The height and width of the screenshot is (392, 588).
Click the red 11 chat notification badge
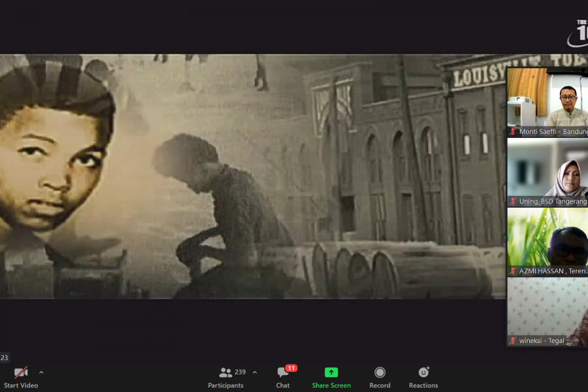(x=291, y=368)
